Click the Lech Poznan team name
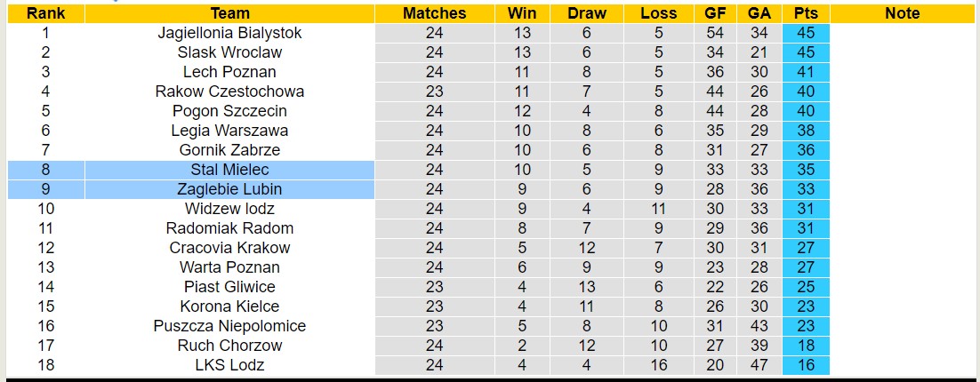 tap(229, 72)
